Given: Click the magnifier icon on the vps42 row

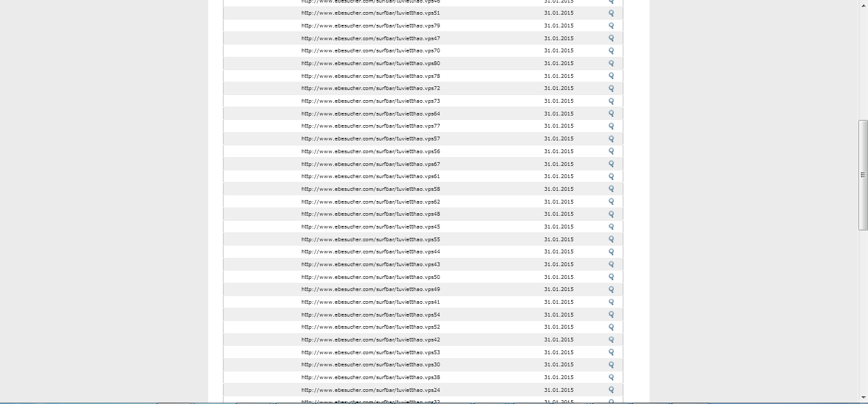Looking at the screenshot, I should tap(611, 340).
